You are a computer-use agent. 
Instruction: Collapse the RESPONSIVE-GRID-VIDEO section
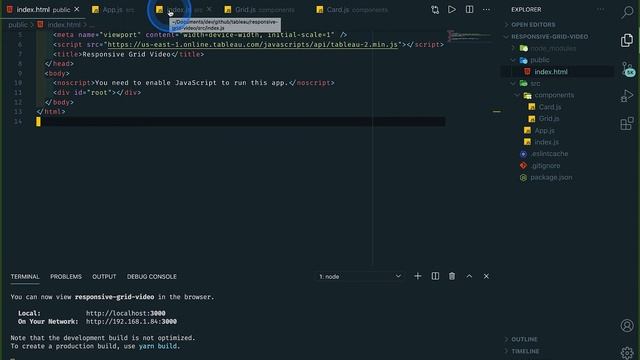click(x=549, y=36)
